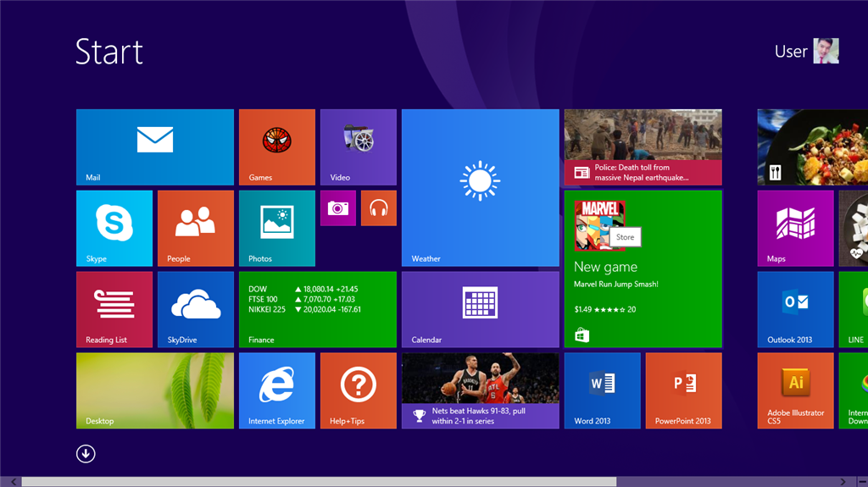The width and height of the screenshot is (868, 487).
Task: Click the $1.49 price rating text
Action: [605, 309]
